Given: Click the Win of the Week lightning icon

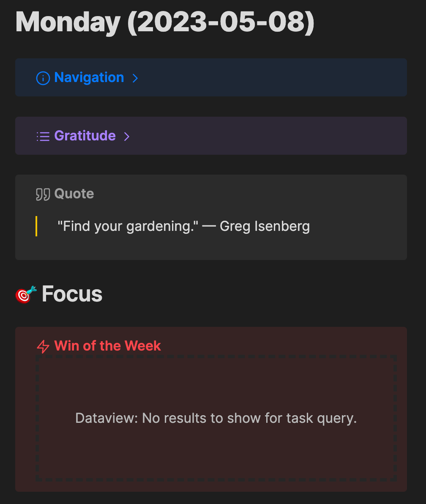Looking at the screenshot, I should pyautogui.click(x=43, y=347).
